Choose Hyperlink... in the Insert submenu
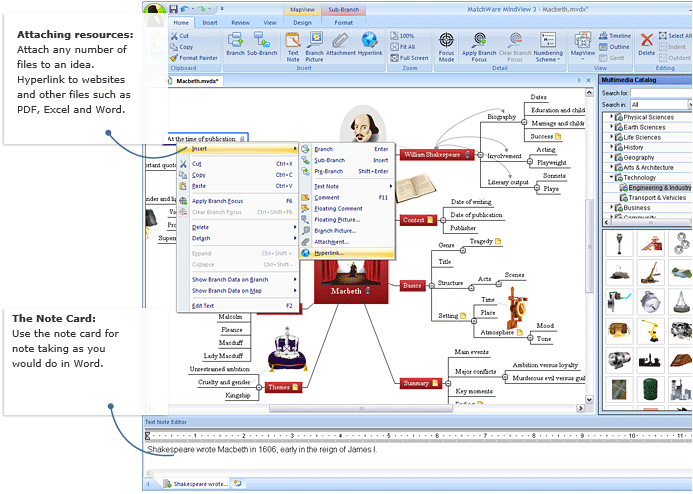693x494 pixels. pos(347,253)
